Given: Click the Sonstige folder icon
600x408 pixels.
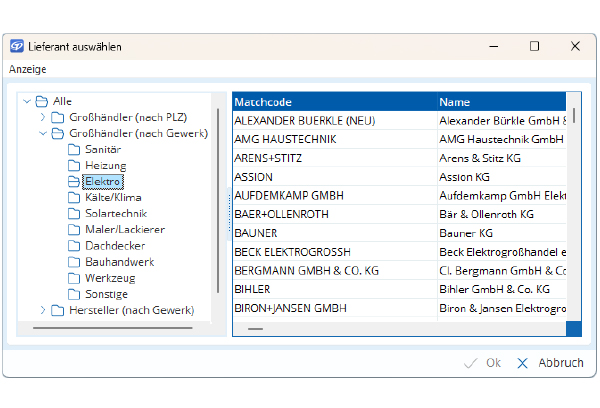Looking at the screenshot, I should tap(74, 294).
